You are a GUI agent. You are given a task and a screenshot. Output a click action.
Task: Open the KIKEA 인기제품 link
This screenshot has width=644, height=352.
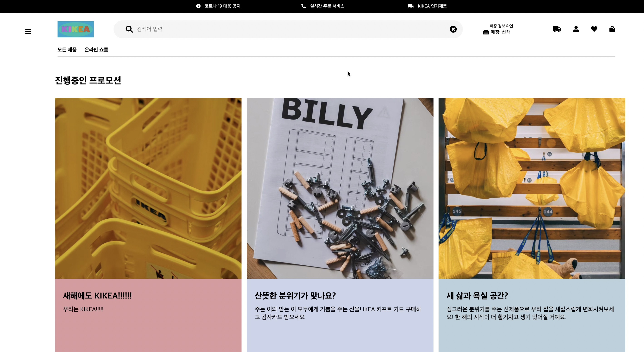432,6
